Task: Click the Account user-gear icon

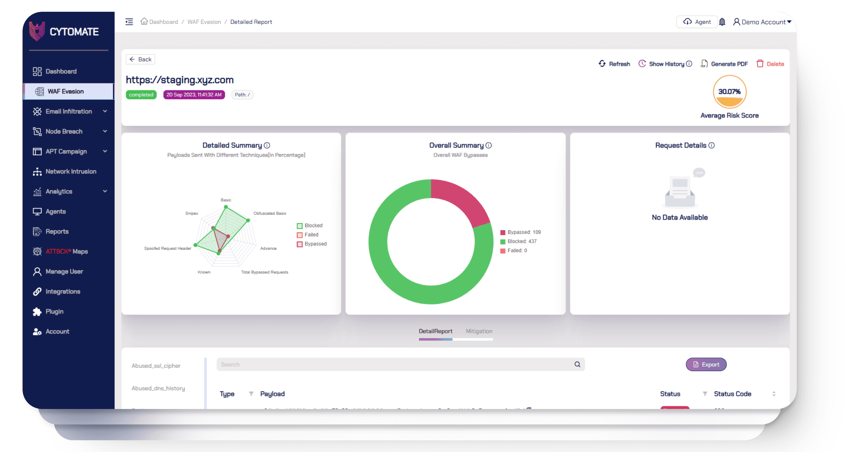Action: tap(37, 332)
